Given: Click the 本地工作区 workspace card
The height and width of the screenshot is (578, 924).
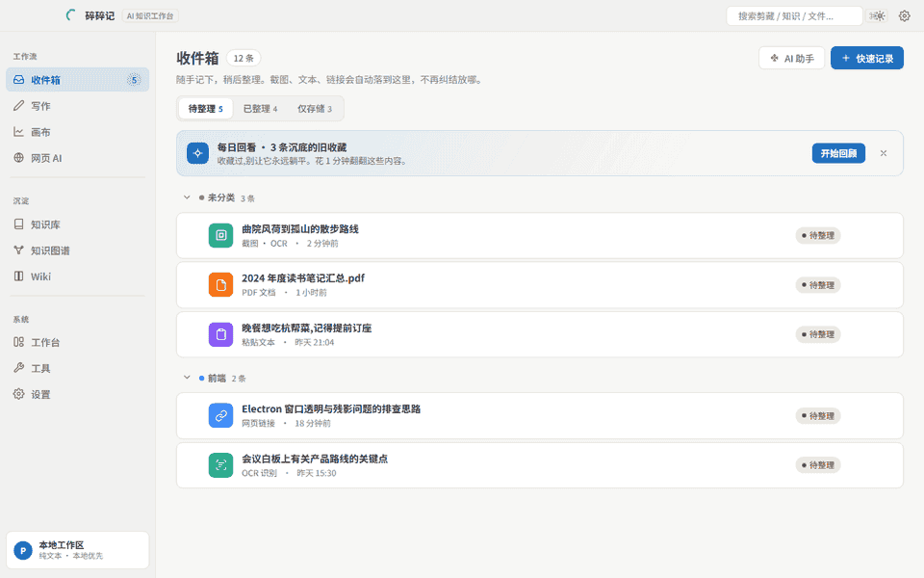Looking at the screenshot, I should tap(77, 550).
